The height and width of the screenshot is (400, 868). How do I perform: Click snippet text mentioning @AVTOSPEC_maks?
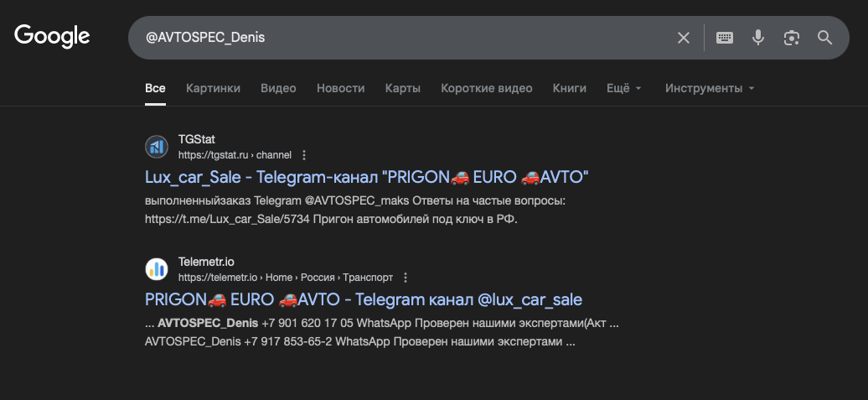pos(355,201)
